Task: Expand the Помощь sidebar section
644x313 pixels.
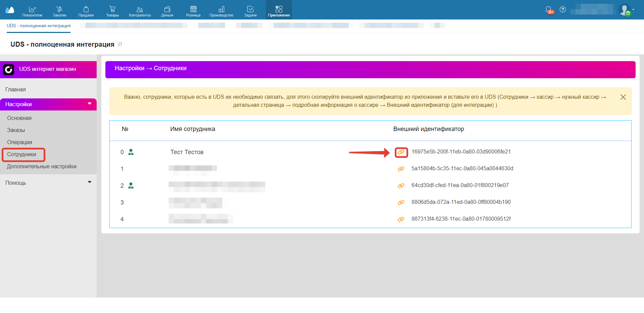Action: pyautogui.click(x=90, y=182)
